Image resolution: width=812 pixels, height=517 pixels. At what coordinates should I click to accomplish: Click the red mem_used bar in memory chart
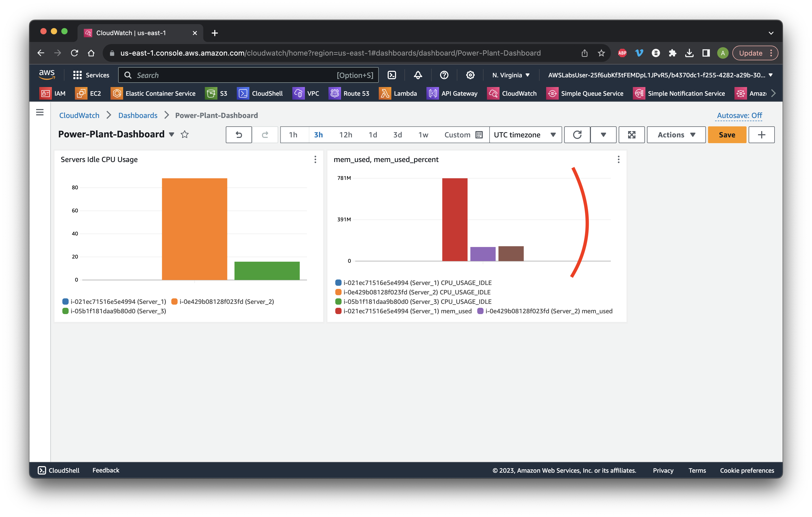[454, 219]
